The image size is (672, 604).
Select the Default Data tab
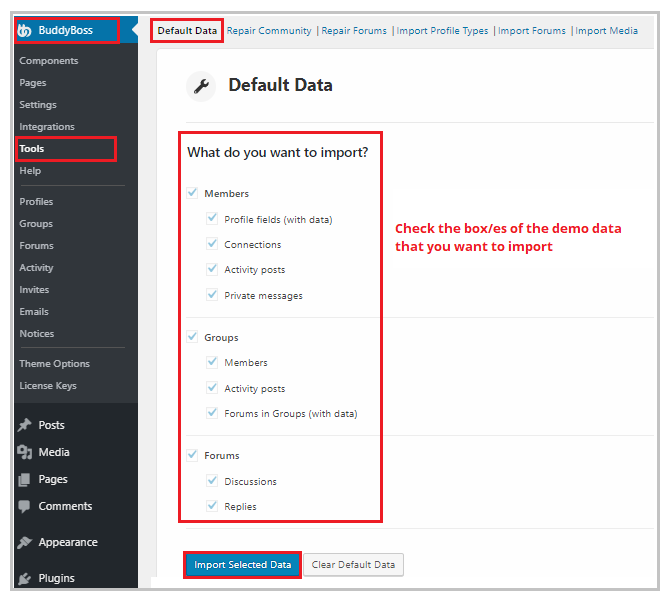[x=187, y=30]
